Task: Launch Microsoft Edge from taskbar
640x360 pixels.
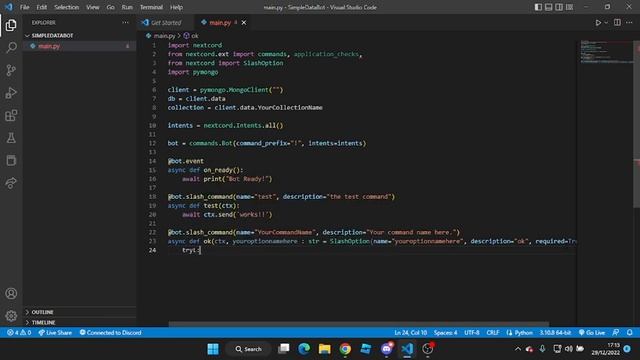Action: tap(304, 349)
